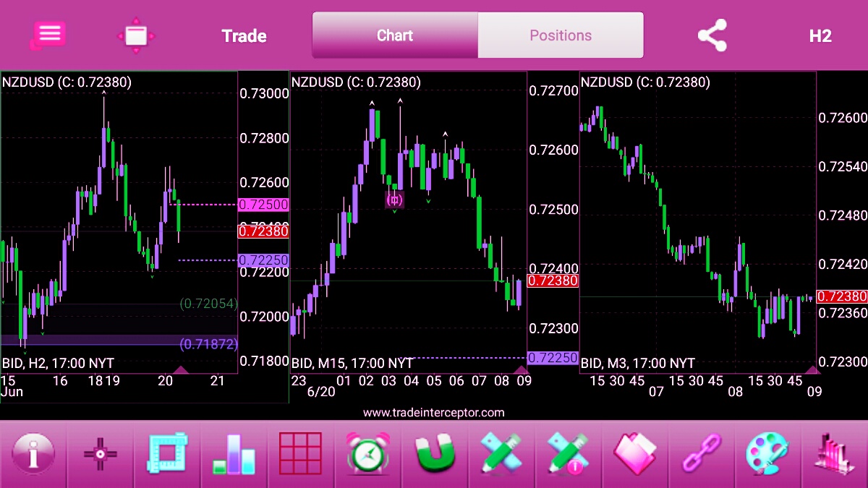
Task: Open the chat messages icon
Action: tap(48, 35)
